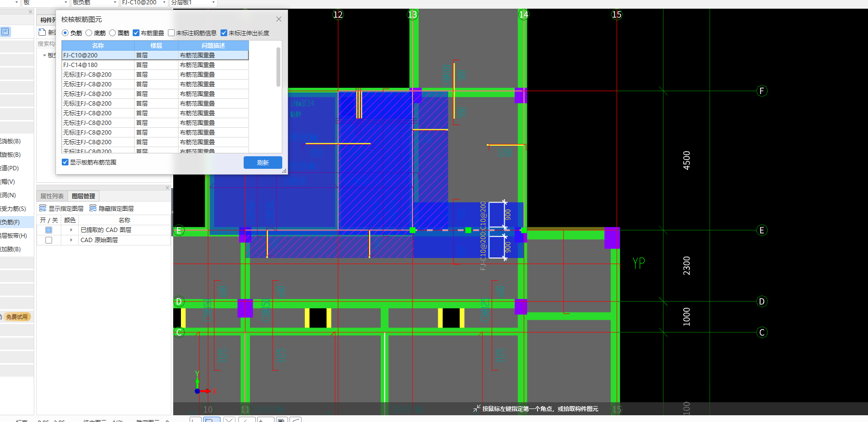Select the FJ-C10@200 row in list
Screen dimensions: 868x422
[x=155, y=55]
